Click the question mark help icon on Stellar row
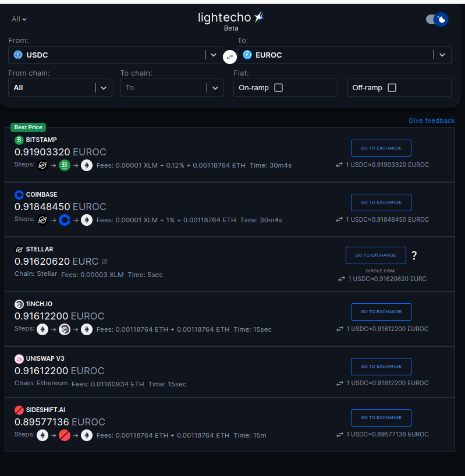The image size is (465, 476). [x=414, y=255]
